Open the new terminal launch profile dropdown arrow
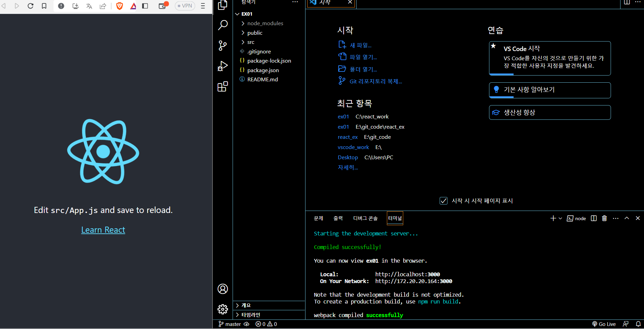The height and width of the screenshot is (329, 644). [560, 218]
